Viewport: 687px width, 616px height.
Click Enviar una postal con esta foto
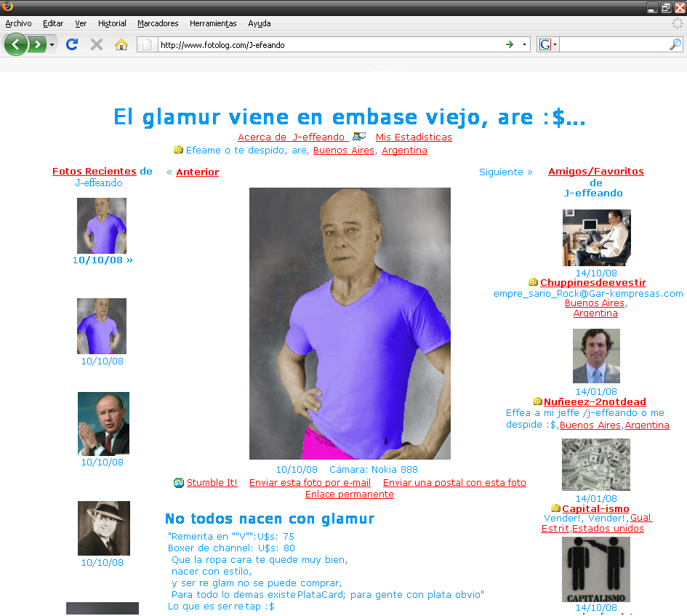point(454,483)
